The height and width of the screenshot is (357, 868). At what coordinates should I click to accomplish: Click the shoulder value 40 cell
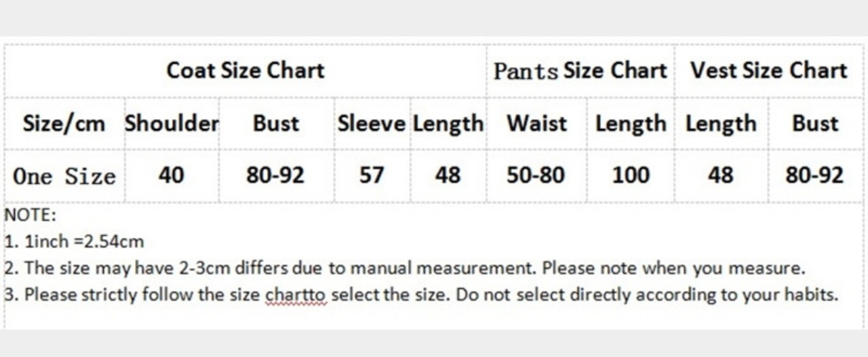tap(171, 175)
